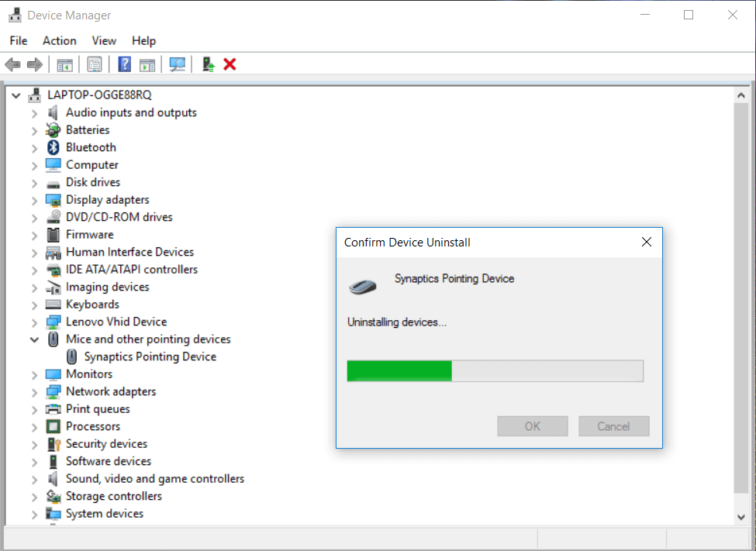Click the Bluetooth category icon
The image size is (756, 551).
pos(53,147)
